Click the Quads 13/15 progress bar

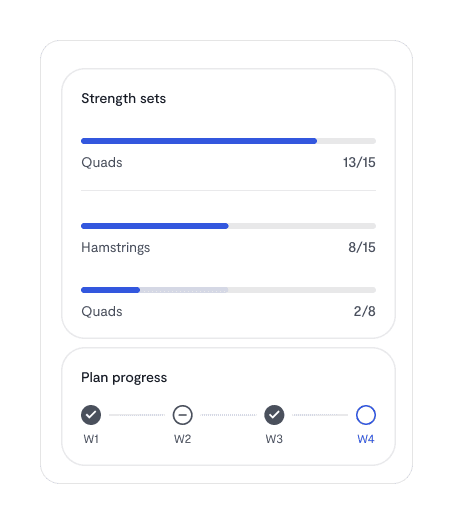[x=229, y=141]
